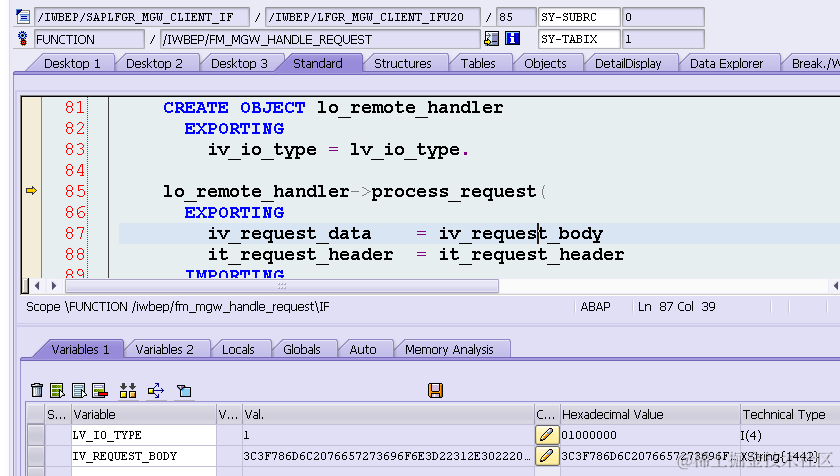The height and width of the screenshot is (476, 840).
Task: Click the table select-all corner button
Action: [x=36, y=414]
